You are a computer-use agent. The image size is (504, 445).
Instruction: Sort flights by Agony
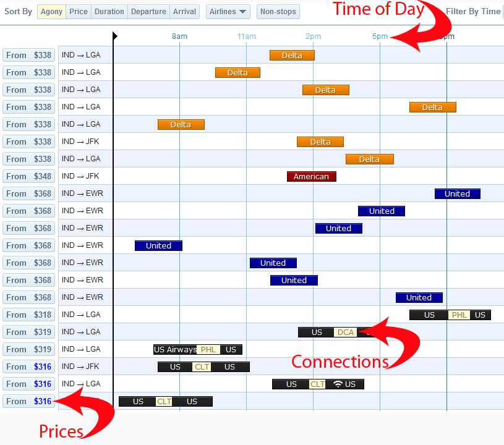tap(51, 12)
